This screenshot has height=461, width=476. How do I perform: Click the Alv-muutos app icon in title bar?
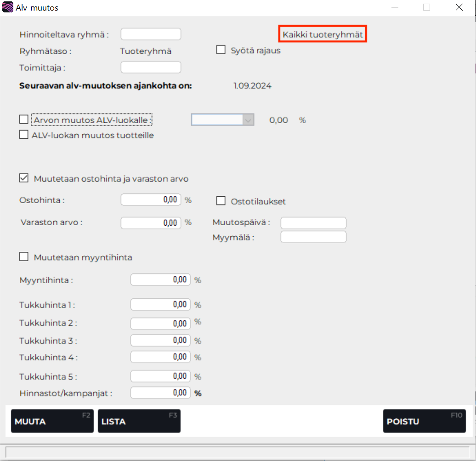(8, 8)
